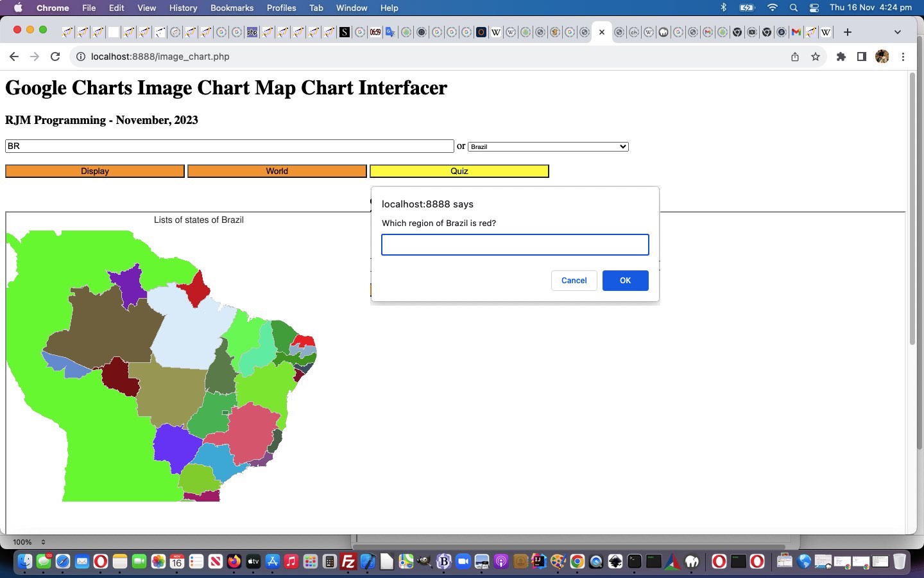Open macOS Control Center

click(814, 8)
